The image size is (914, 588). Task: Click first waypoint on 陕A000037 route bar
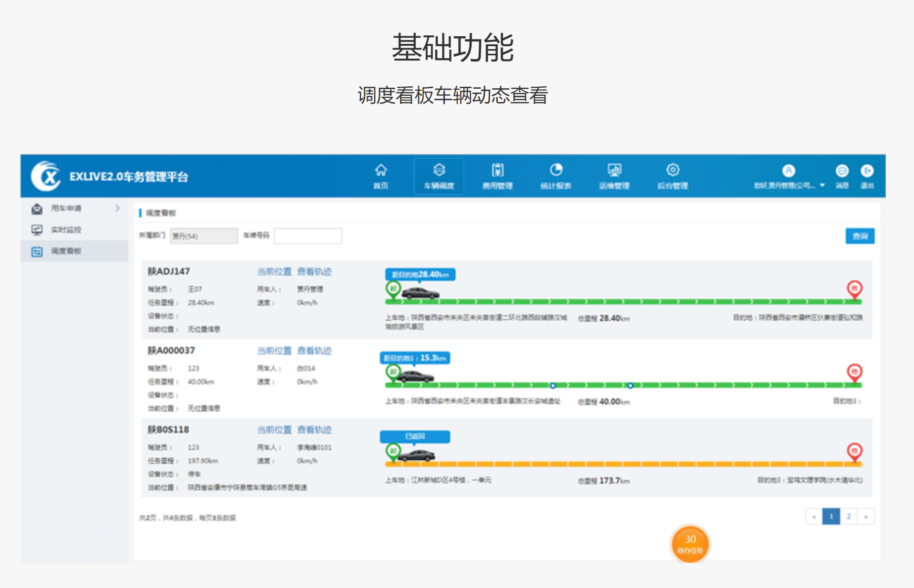click(553, 385)
